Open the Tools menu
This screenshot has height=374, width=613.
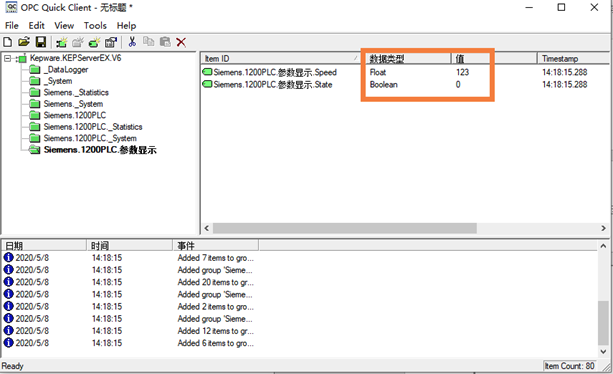95,25
